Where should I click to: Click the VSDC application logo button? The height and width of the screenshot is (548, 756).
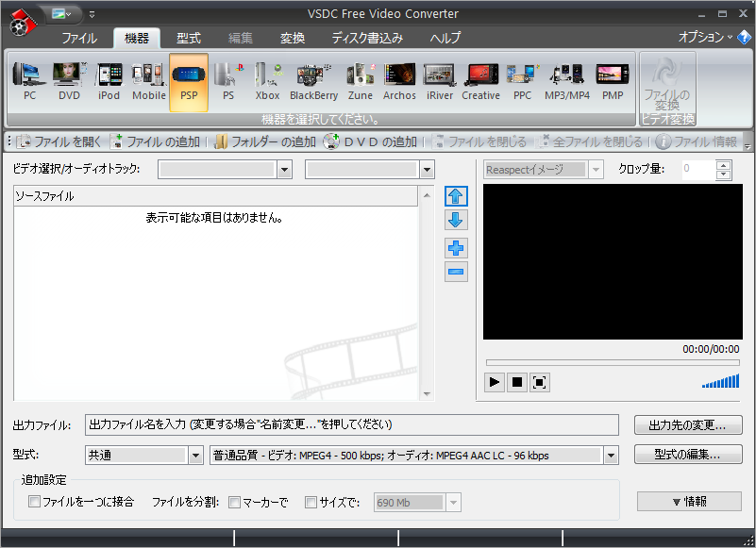point(22,23)
